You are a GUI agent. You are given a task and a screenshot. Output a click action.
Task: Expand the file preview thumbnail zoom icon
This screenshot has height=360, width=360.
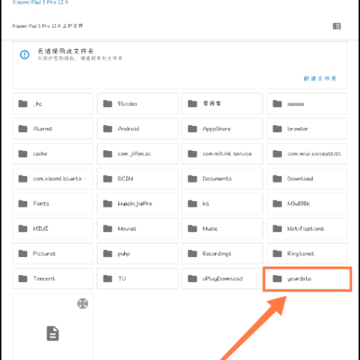(83, 303)
